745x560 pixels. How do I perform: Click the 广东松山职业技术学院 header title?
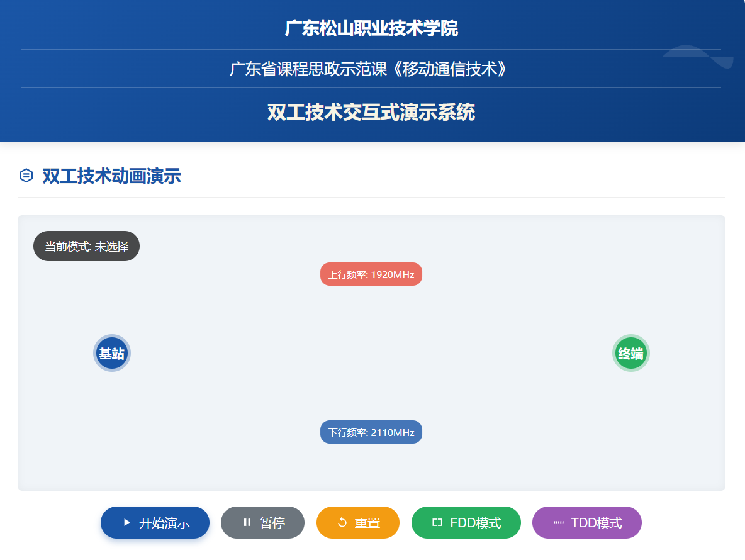(x=371, y=28)
